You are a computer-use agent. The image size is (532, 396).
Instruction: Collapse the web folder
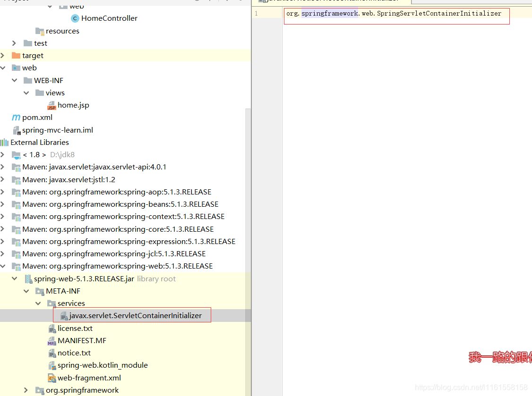coord(3,68)
